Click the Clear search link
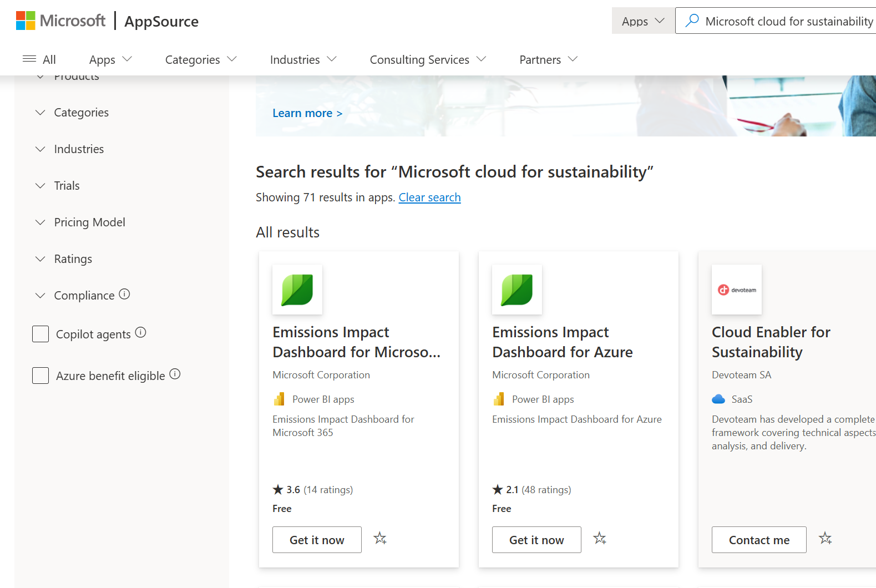876x588 pixels. pyautogui.click(x=429, y=197)
